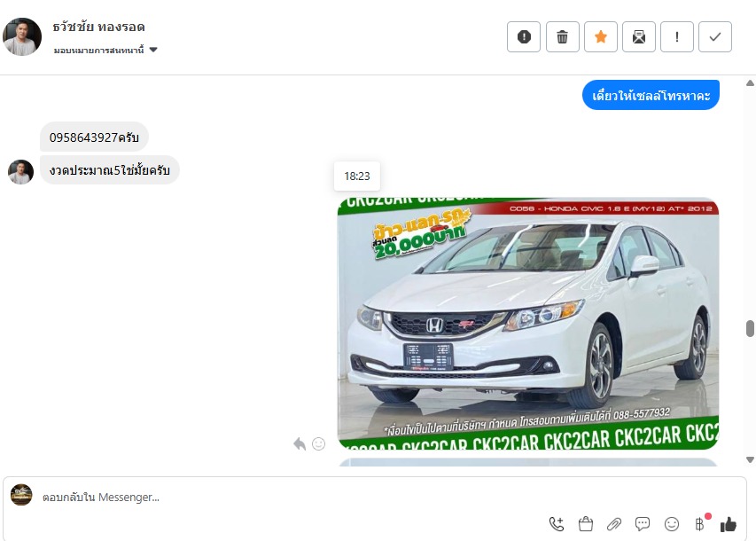Click sender avatar beside งวดประมาณ5 message

(20, 172)
